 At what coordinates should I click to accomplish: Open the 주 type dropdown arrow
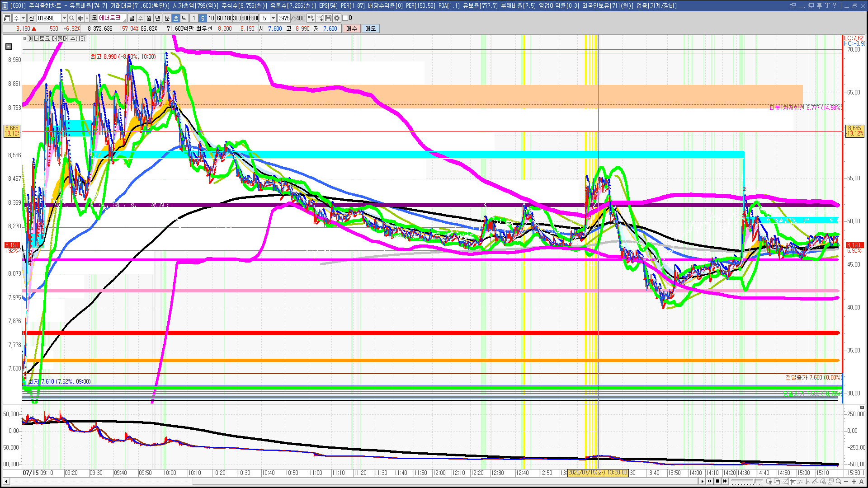tap(23, 18)
